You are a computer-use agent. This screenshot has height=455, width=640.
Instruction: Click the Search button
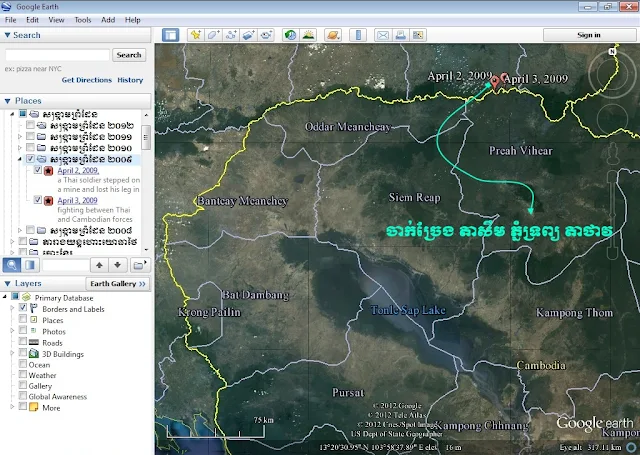(x=129, y=55)
